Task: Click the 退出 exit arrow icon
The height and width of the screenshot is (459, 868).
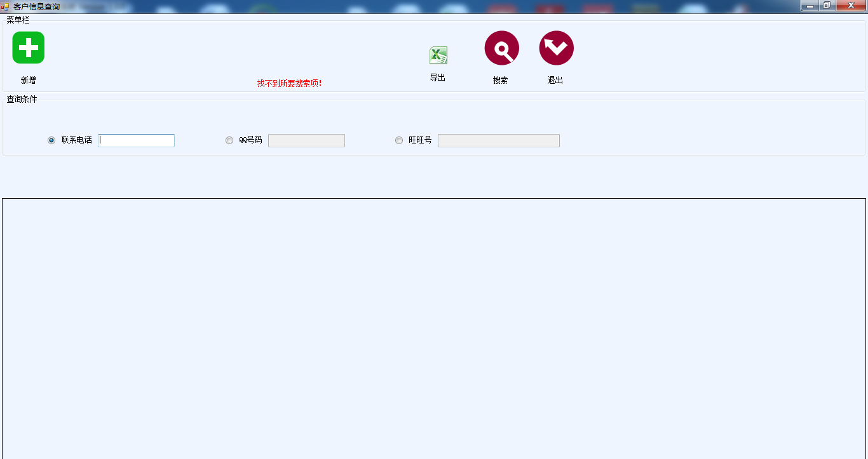Action: coord(557,48)
